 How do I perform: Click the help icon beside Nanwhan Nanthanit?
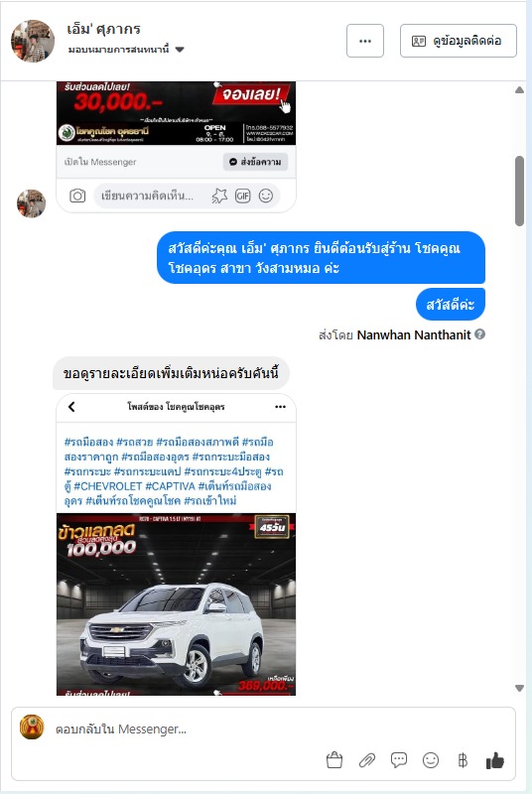(x=479, y=334)
